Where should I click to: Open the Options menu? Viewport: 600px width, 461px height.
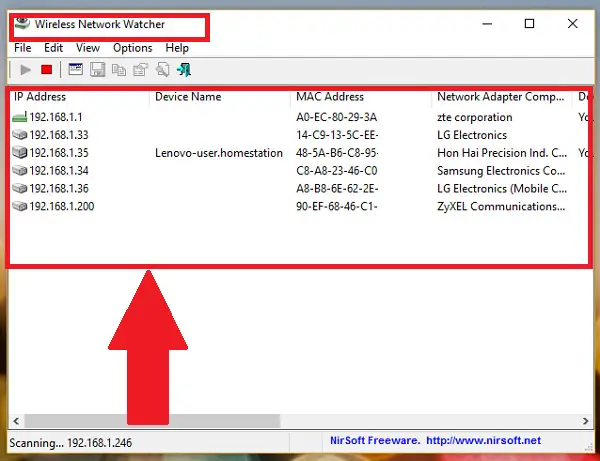[132, 48]
